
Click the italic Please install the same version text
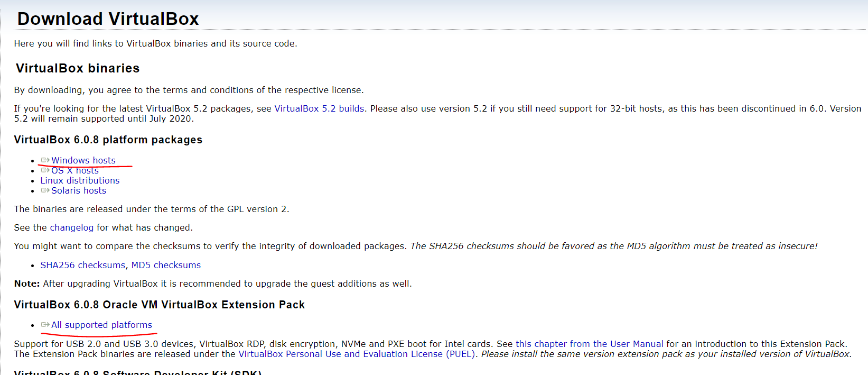tap(667, 354)
